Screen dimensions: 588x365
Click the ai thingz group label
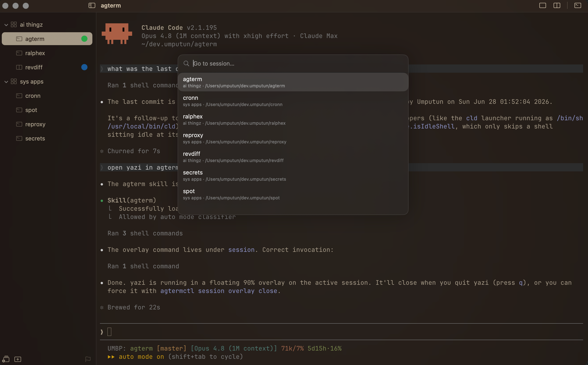31,24
